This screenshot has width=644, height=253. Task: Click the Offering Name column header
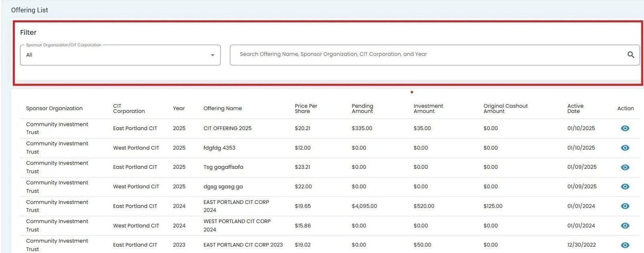(x=223, y=108)
